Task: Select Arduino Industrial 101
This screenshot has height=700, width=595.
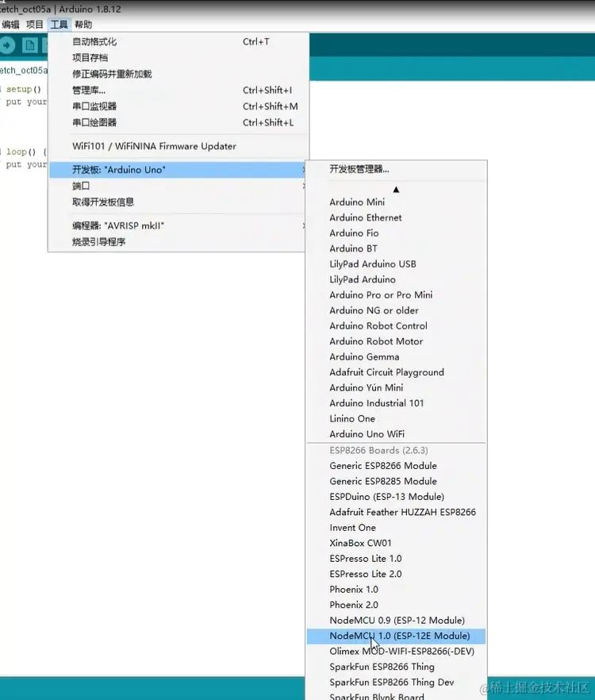Action: 397,403
